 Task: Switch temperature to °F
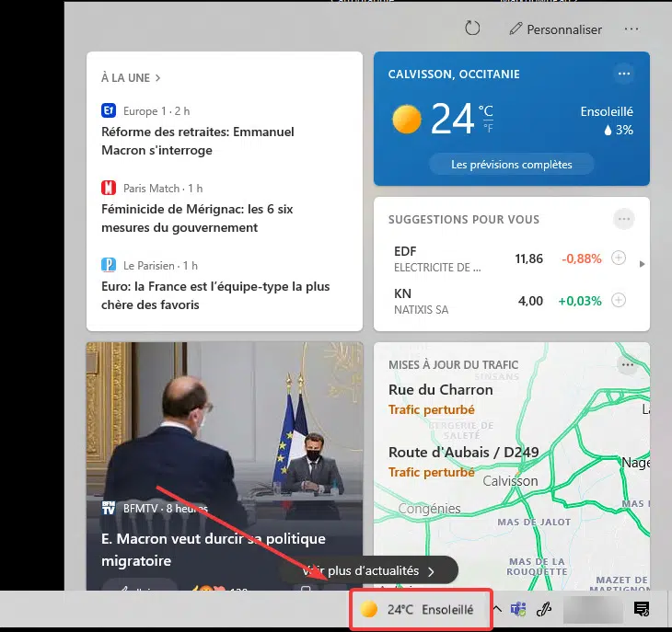(x=488, y=128)
